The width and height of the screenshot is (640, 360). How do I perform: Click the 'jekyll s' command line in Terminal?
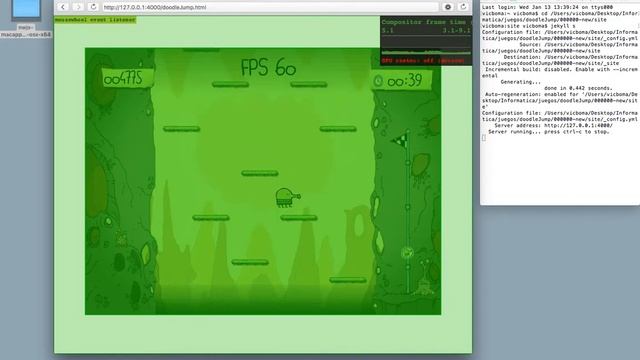coord(529,26)
